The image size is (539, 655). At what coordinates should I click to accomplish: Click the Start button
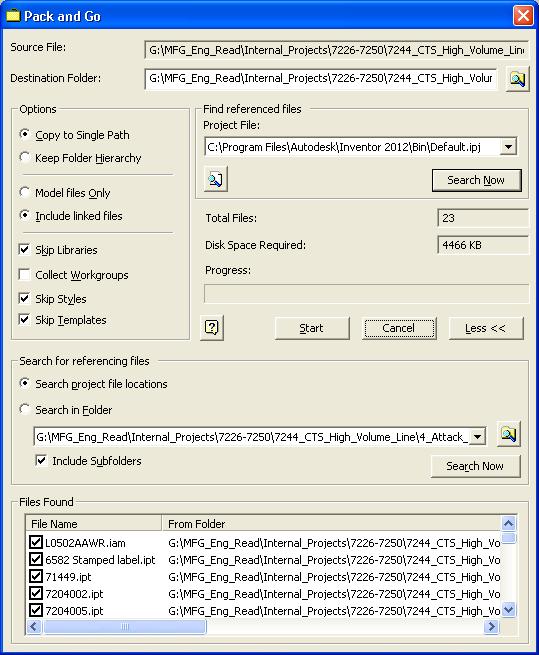coord(312,328)
